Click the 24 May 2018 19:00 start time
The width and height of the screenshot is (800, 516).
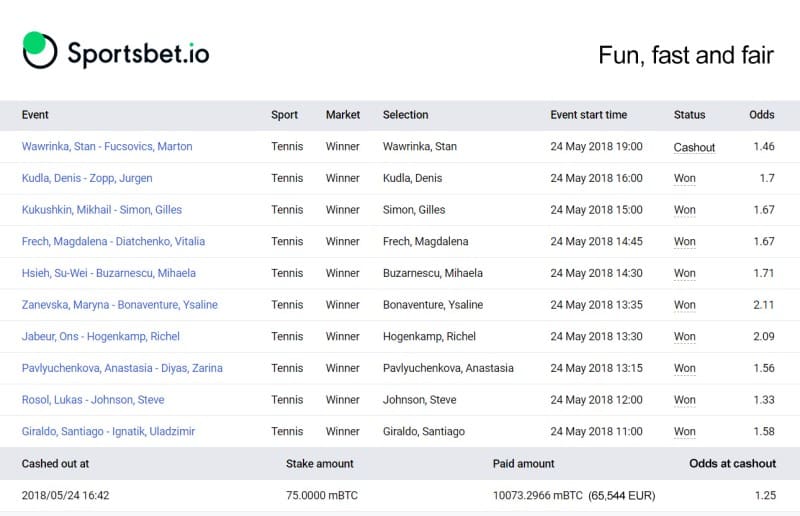pyautogui.click(x=596, y=146)
